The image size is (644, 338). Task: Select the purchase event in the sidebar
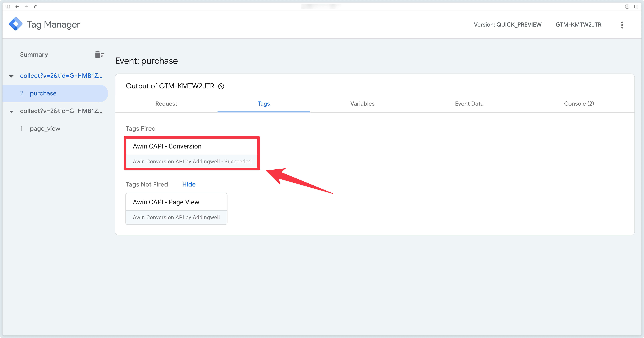pos(55,93)
